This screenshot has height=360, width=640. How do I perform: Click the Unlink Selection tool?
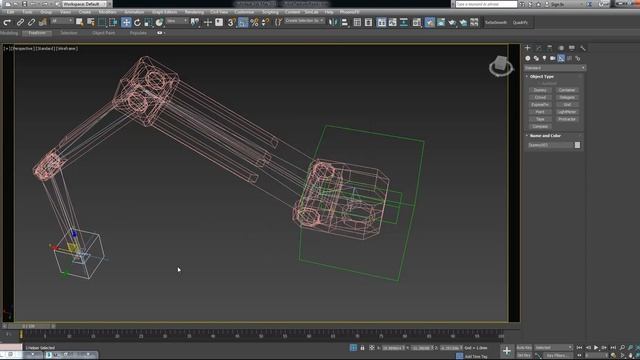click(31, 22)
